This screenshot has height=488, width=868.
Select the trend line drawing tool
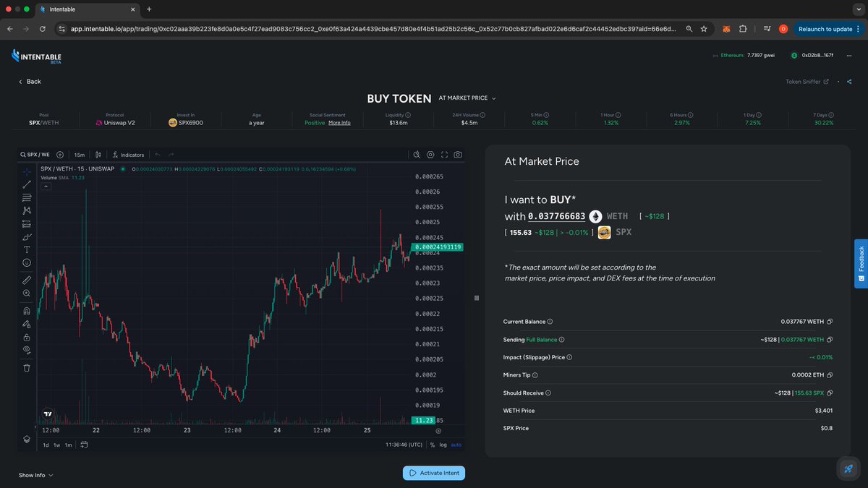27,184
